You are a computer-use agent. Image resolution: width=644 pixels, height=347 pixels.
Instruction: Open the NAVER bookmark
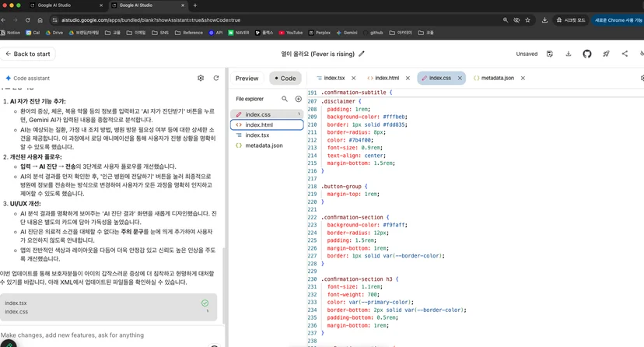pos(239,33)
